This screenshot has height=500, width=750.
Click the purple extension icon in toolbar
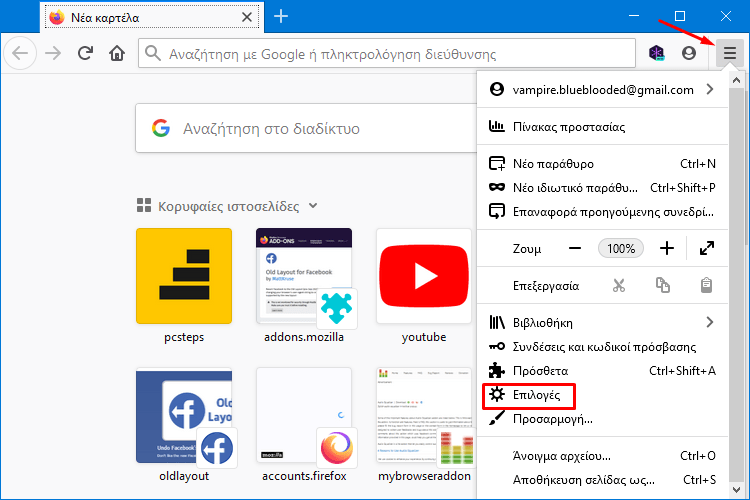point(657,53)
